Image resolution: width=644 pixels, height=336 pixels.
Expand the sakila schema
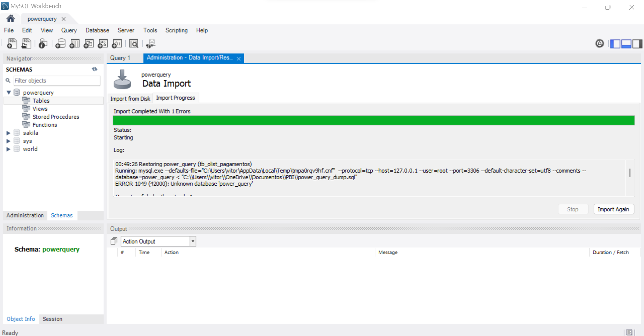pos(9,133)
